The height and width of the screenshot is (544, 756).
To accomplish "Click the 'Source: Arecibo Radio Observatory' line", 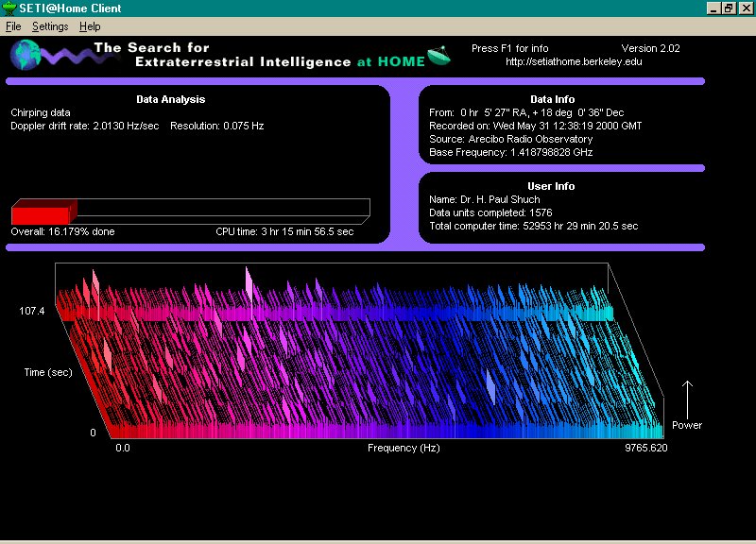I will pos(511,139).
